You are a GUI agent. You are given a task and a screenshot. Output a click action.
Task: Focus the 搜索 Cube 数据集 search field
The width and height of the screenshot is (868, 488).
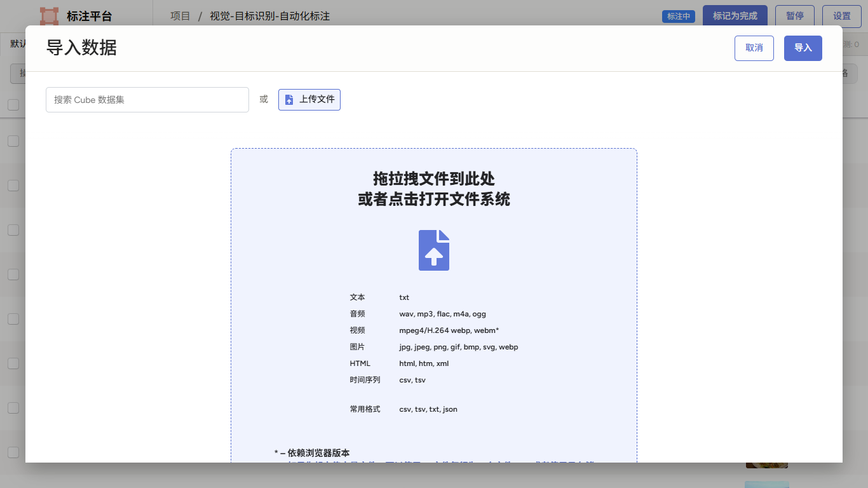coord(147,100)
